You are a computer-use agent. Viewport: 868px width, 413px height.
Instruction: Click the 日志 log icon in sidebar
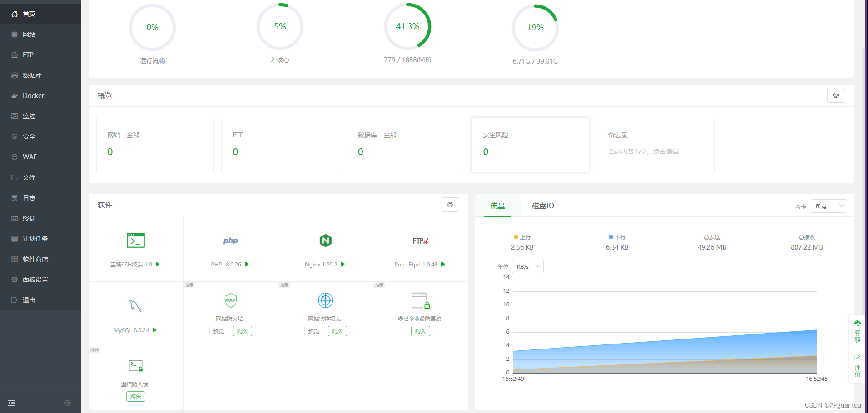tap(15, 198)
